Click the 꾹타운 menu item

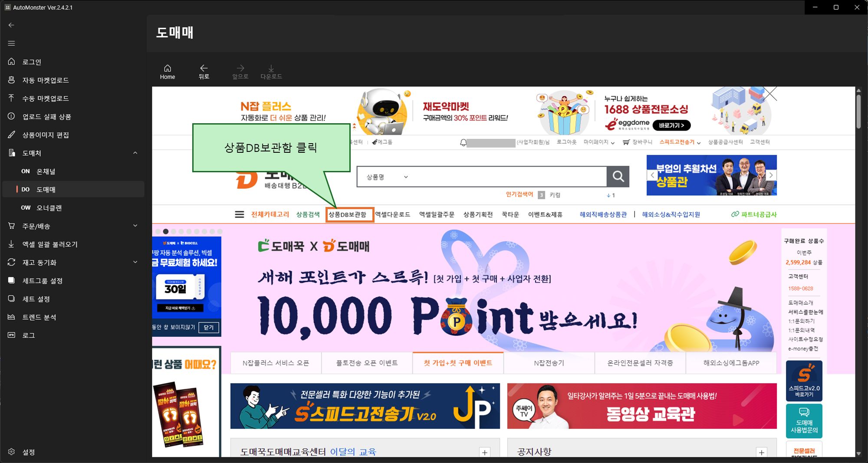[x=510, y=215]
